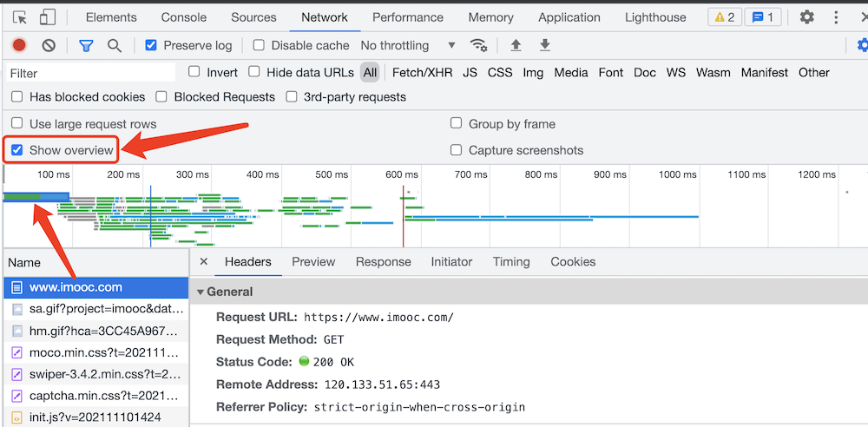Viewport: 868px width, 427px height.
Task: Clear the network log
Action: click(x=49, y=45)
